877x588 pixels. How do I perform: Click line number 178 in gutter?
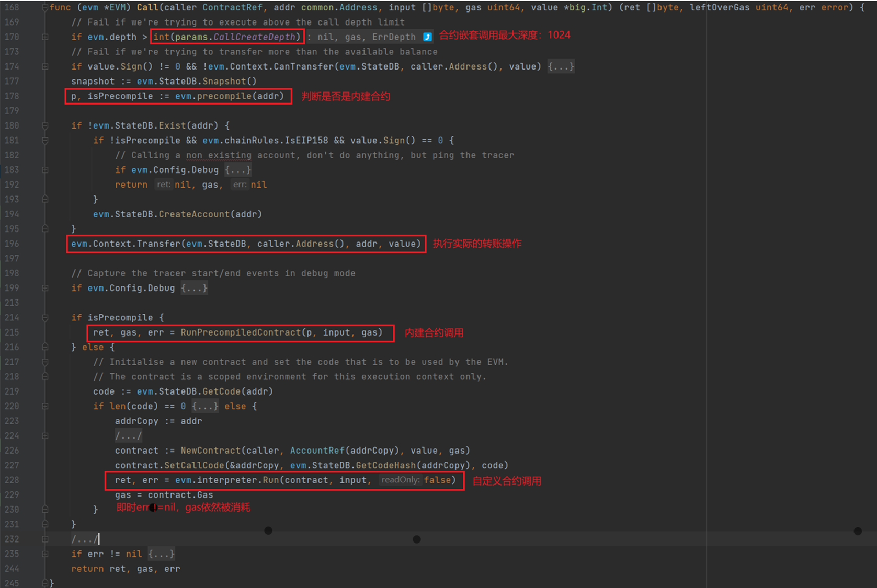[12, 96]
